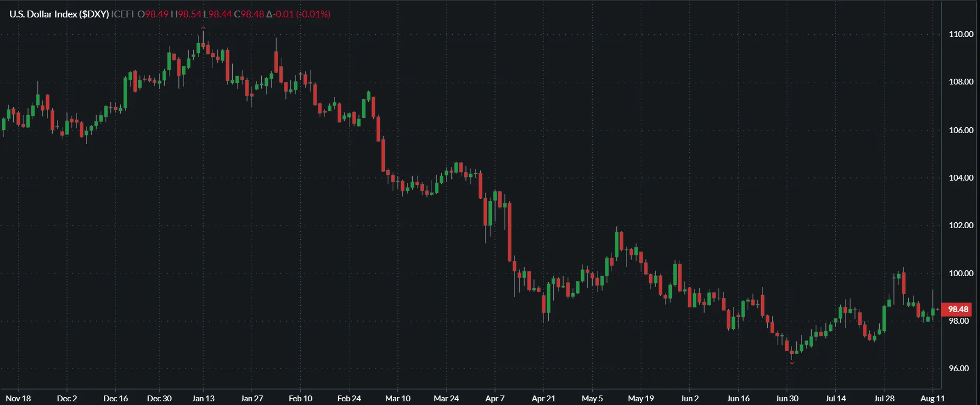Select the 100.00 price axis label
This screenshot has width=980, height=405.
point(960,274)
